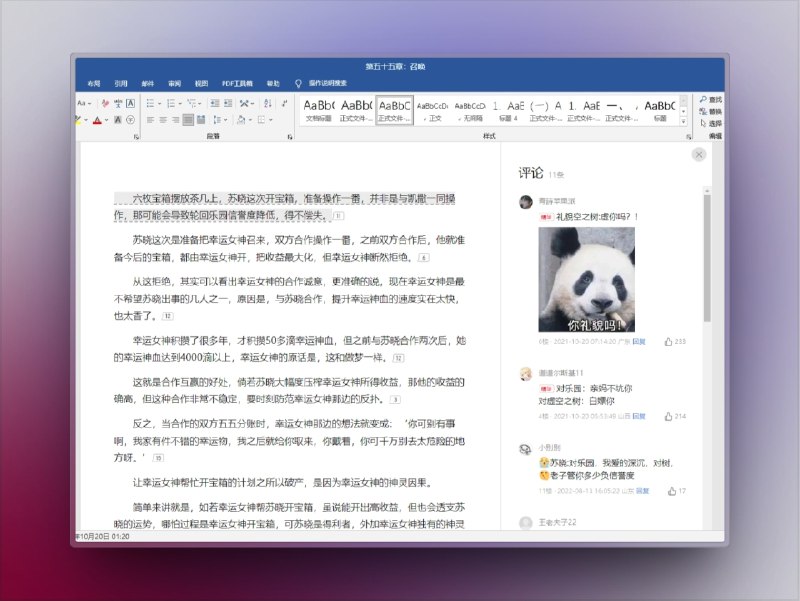Open the line spacing icon
Image resolution: width=800 pixels, height=601 pixels.
(218, 119)
